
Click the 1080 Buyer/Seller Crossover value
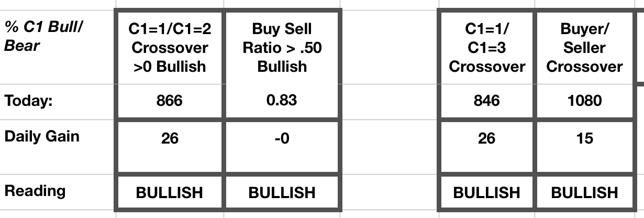584,101
